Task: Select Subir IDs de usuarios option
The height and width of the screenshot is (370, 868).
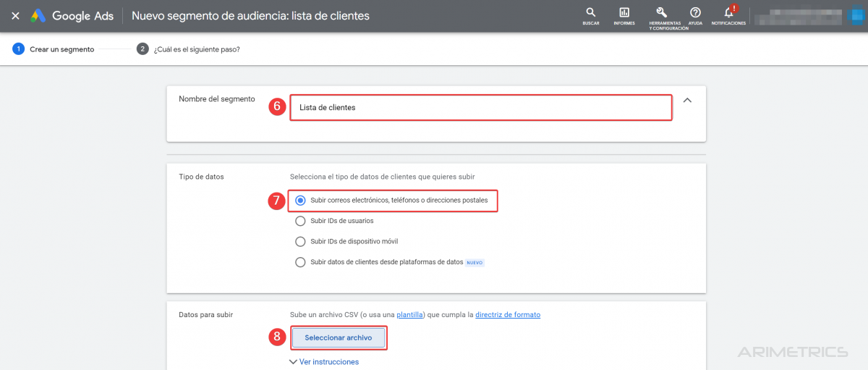Action: click(x=300, y=221)
